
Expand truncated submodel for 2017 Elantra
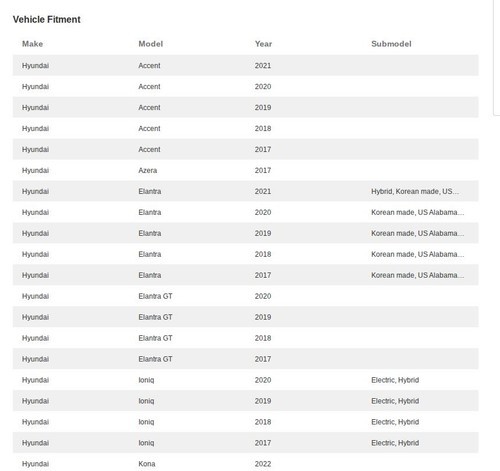click(417, 275)
